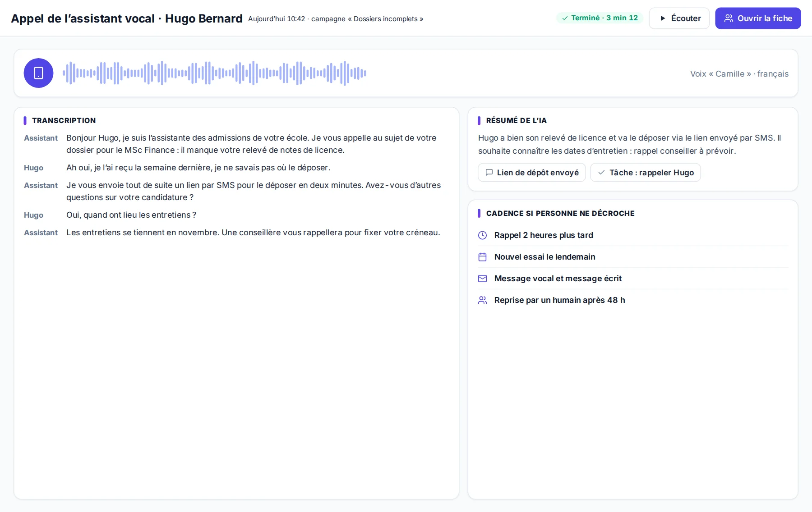Click the envelope icon beside Message vocal et message écrit
Viewport: 812px width, 512px height.
[x=482, y=279]
